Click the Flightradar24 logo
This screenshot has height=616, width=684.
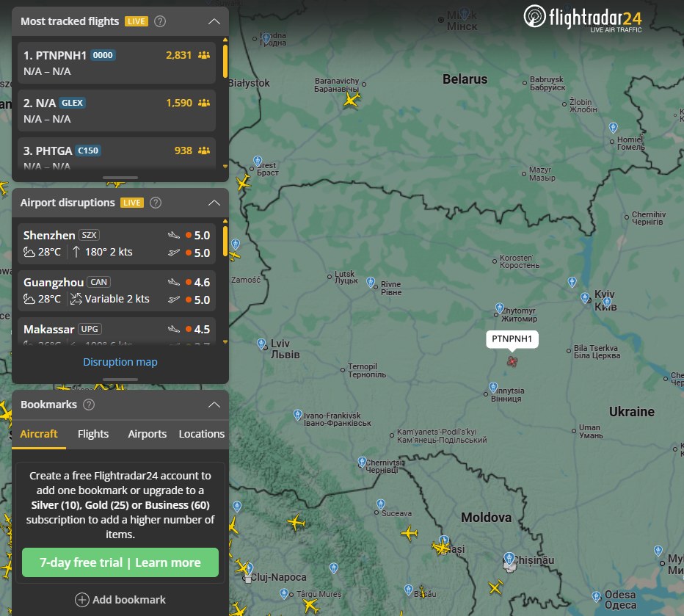pyautogui.click(x=583, y=18)
